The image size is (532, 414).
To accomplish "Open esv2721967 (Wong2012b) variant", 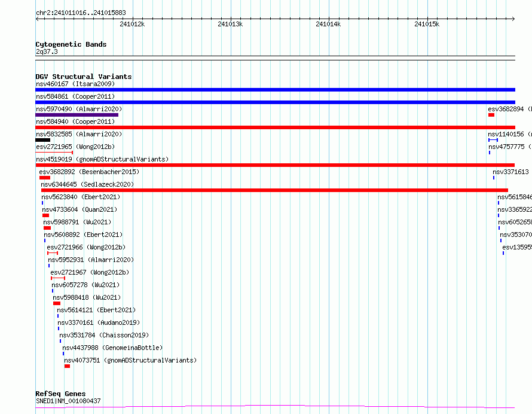I will click(90, 272).
